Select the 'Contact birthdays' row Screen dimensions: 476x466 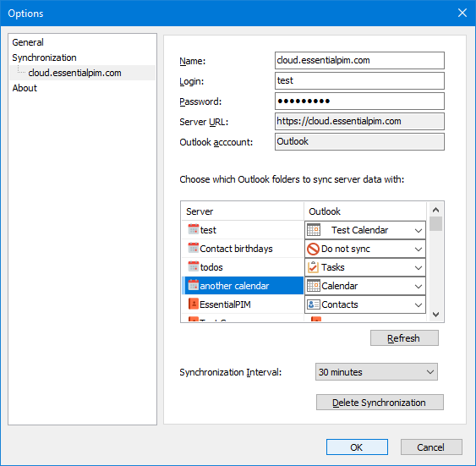click(x=243, y=249)
